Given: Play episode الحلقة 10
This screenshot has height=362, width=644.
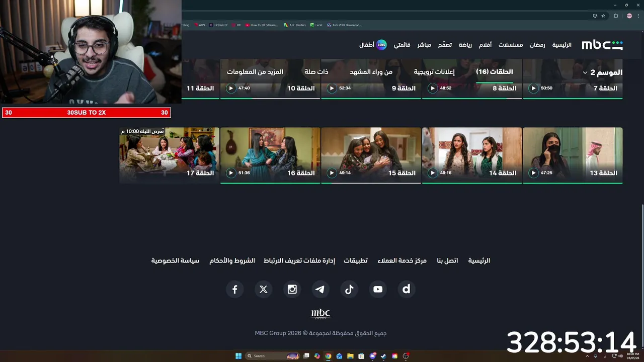Looking at the screenshot, I should pos(230,88).
